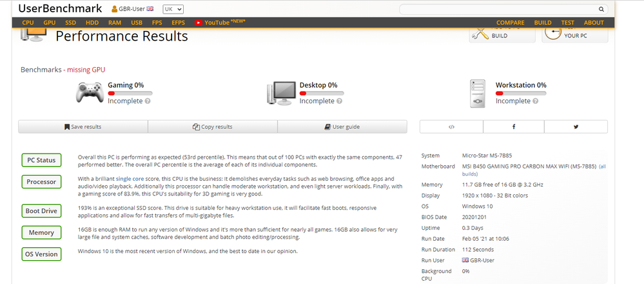This screenshot has height=284, width=644.
Task: Share results via the Twitter icon
Action: 576,127
